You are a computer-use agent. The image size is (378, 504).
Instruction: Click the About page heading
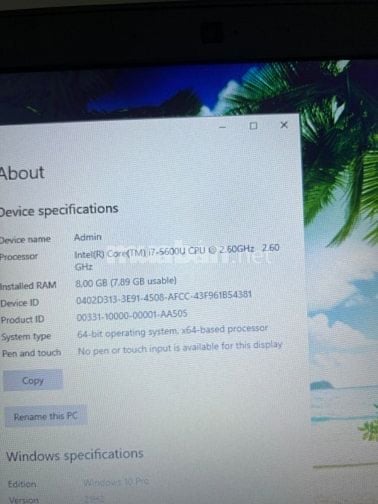[x=22, y=173]
